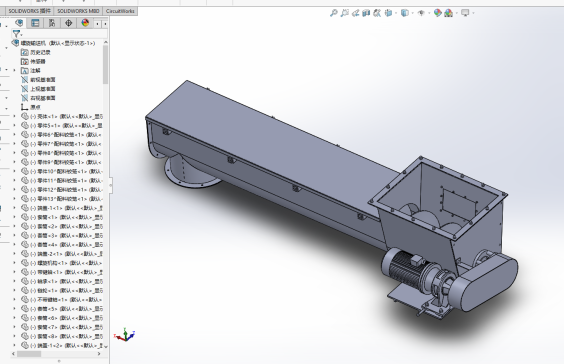The height and width of the screenshot is (364, 564).
Task: Open the DisplayManager color wheel tab
Action: (x=85, y=23)
